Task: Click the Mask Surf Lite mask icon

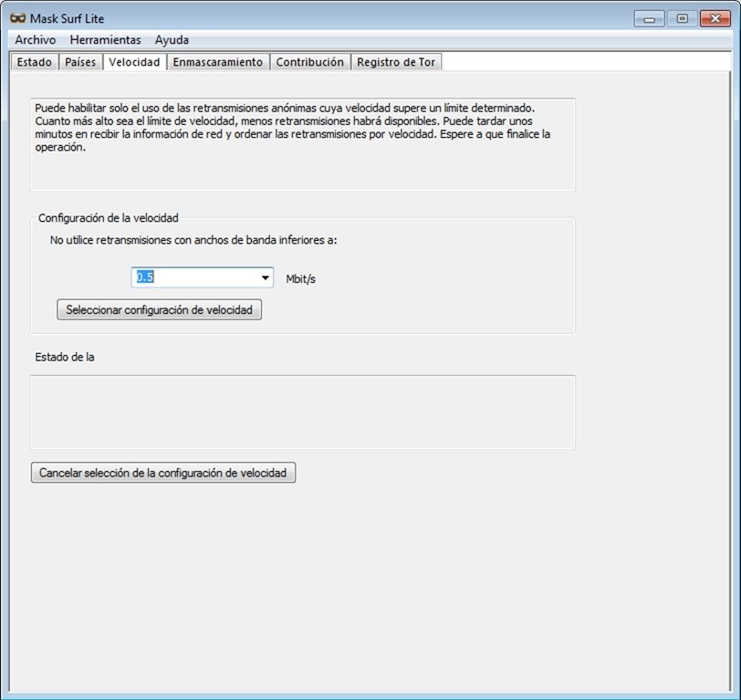Action: 18,18
